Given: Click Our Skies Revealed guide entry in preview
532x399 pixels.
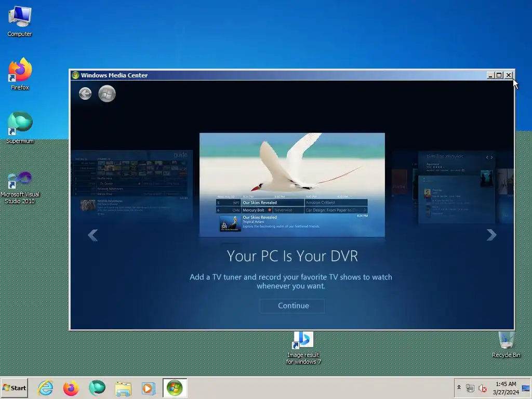Looking at the screenshot, I should [272, 203].
